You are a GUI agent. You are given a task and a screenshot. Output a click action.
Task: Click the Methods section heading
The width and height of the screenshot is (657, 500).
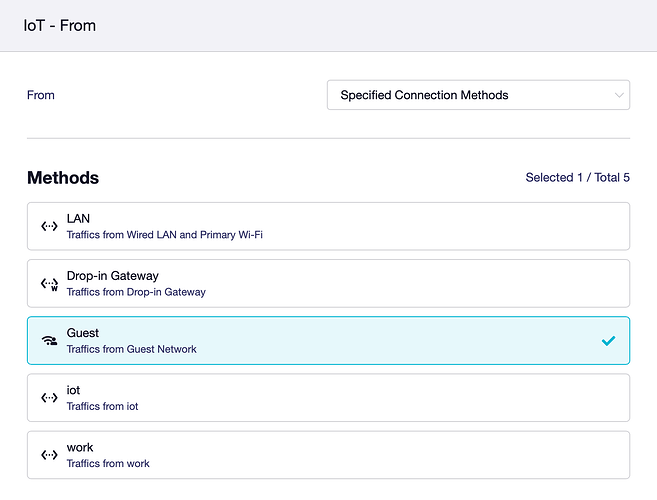(x=63, y=178)
